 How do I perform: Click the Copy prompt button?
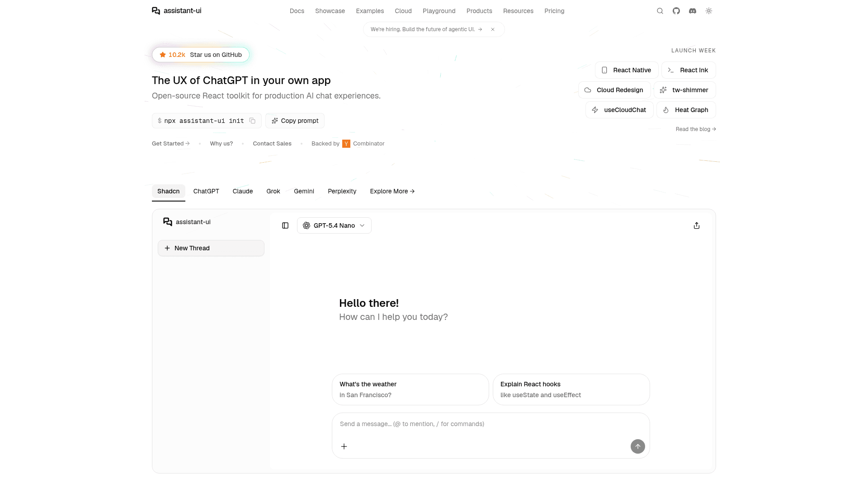click(x=295, y=121)
